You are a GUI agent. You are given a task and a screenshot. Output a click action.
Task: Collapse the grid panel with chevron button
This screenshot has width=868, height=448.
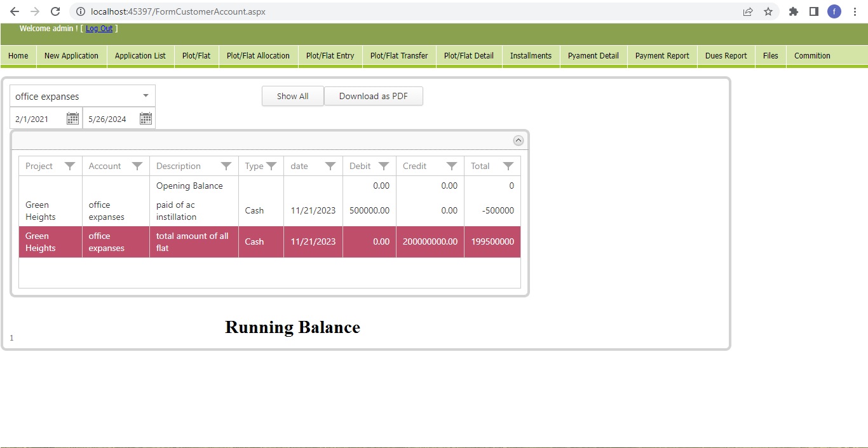tap(518, 140)
